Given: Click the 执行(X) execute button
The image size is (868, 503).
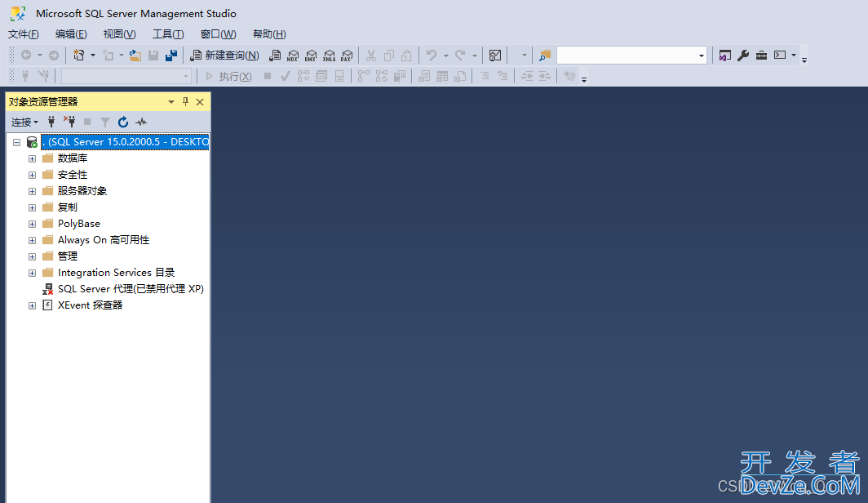Looking at the screenshot, I should [228, 77].
